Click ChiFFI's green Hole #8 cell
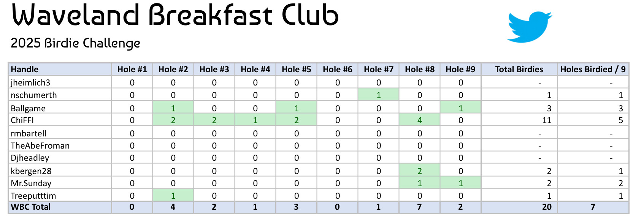644x220 pixels. (419, 120)
